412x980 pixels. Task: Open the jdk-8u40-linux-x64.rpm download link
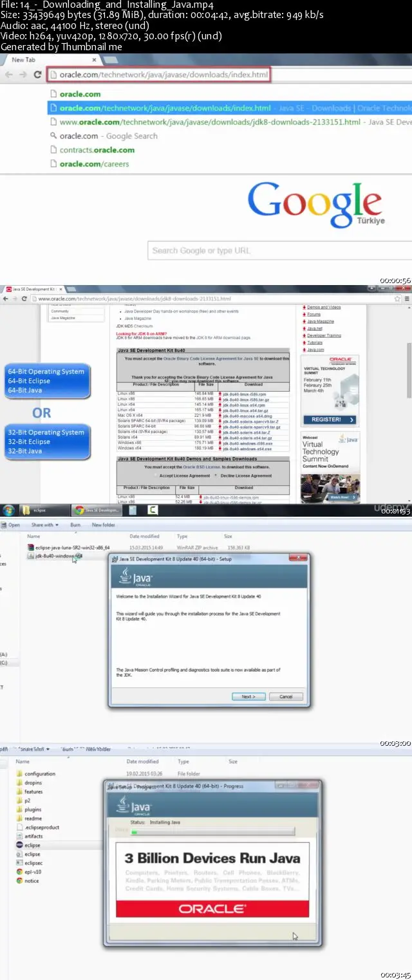tap(243, 405)
